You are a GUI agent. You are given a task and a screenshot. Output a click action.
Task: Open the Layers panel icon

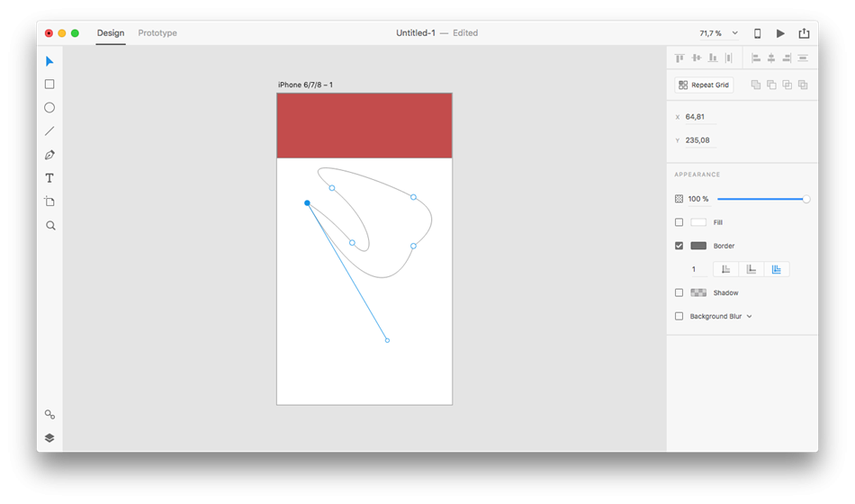pos(49,438)
